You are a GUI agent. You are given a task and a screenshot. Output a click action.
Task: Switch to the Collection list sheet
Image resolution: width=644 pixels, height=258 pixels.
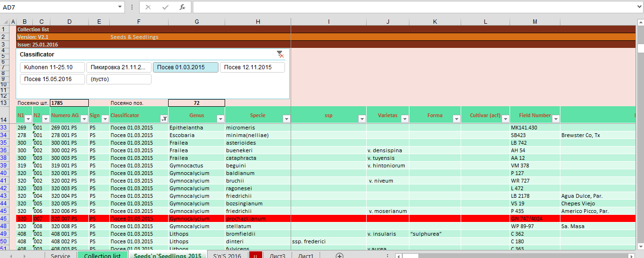tap(102, 256)
